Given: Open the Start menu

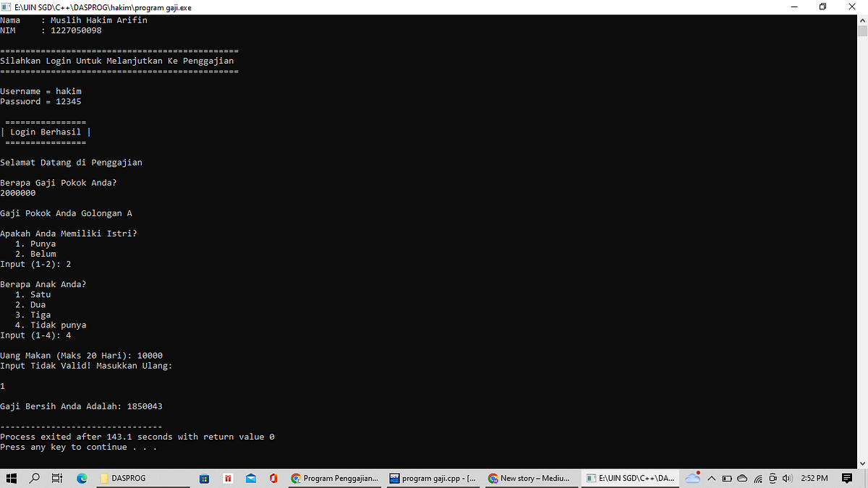Looking at the screenshot, I should (x=11, y=478).
